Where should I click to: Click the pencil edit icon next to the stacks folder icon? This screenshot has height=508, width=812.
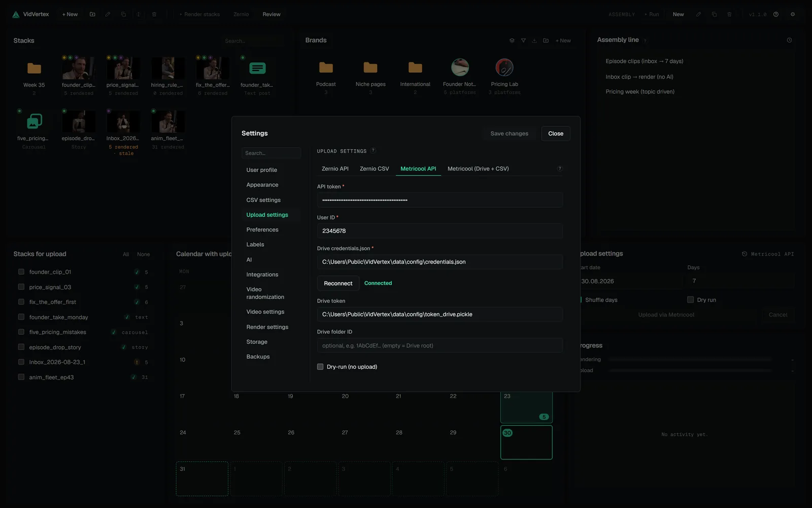108,14
